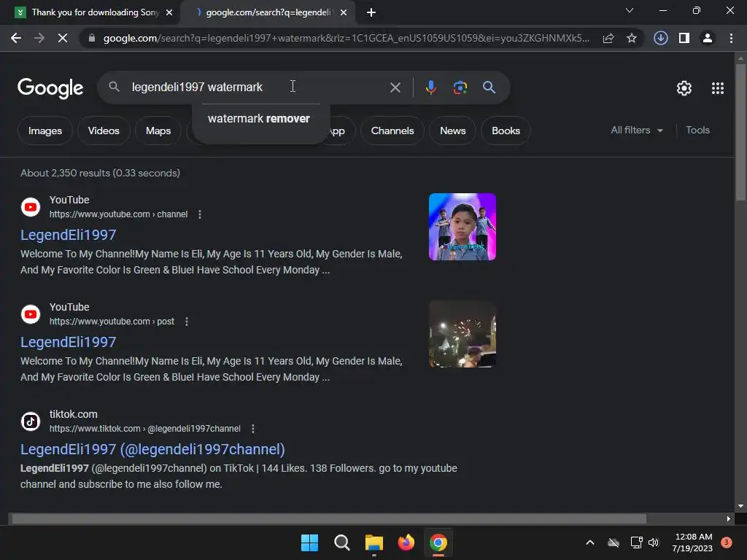Filter results by Channels

pyautogui.click(x=392, y=131)
